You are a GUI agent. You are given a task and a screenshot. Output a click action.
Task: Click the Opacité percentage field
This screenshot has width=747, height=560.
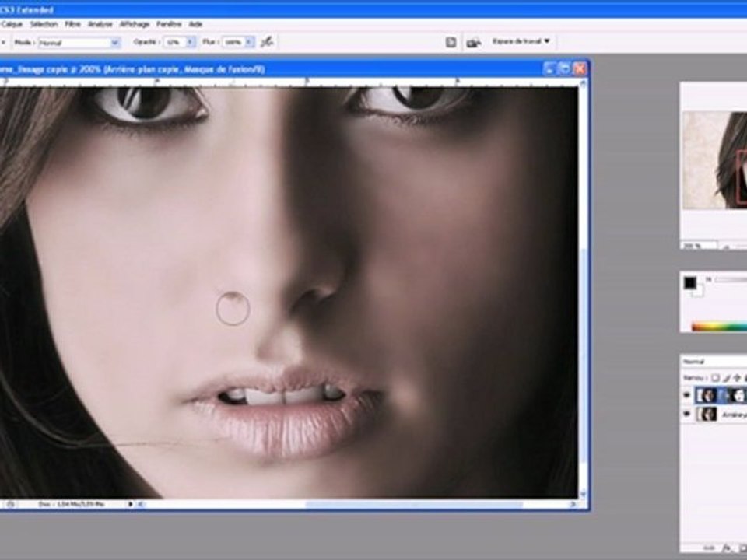(174, 42)
